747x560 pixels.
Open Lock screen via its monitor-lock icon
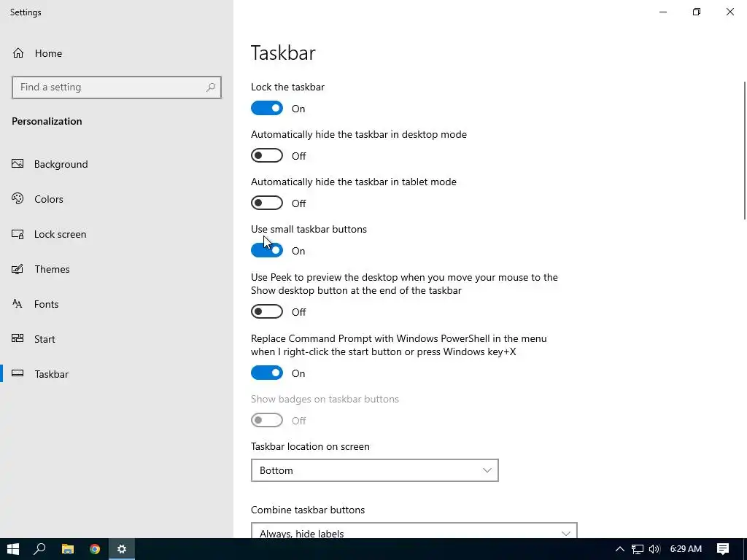[x=18, y=234]
